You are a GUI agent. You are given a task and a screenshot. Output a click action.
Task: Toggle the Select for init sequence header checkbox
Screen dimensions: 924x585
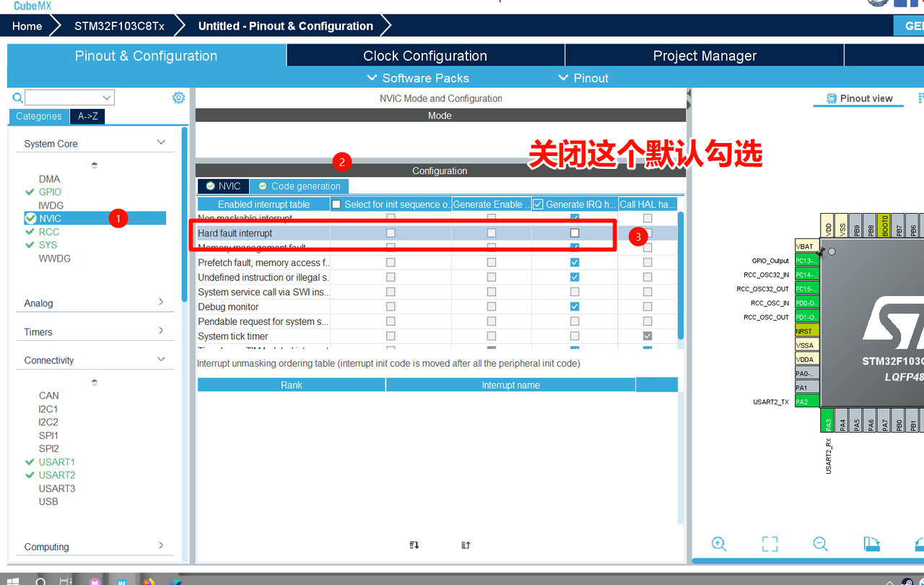pyautogui.click(x=336, y=204)
